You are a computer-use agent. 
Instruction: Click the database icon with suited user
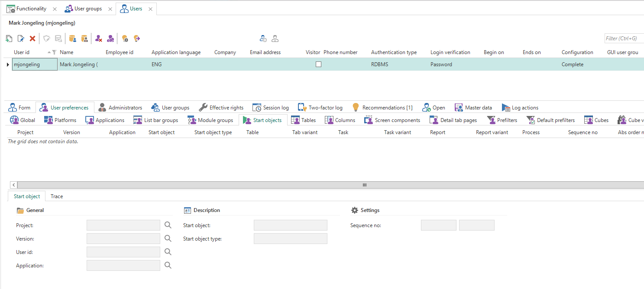point(85,39)
